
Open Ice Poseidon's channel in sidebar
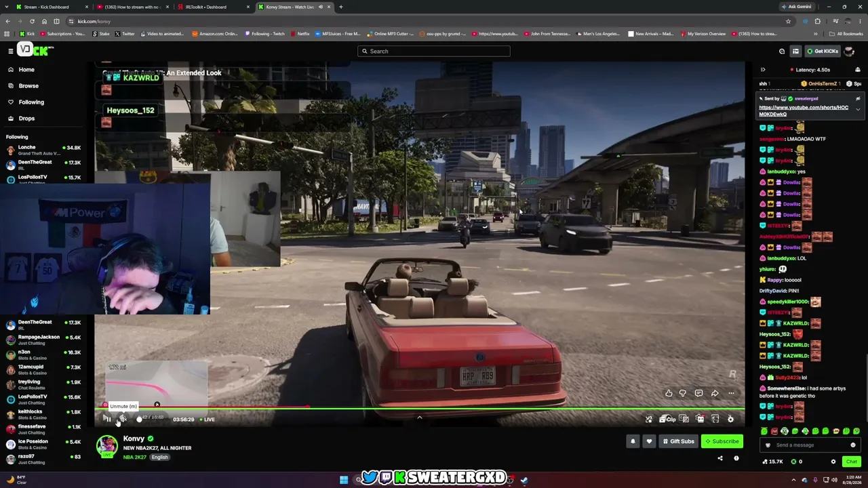[42, 444]
